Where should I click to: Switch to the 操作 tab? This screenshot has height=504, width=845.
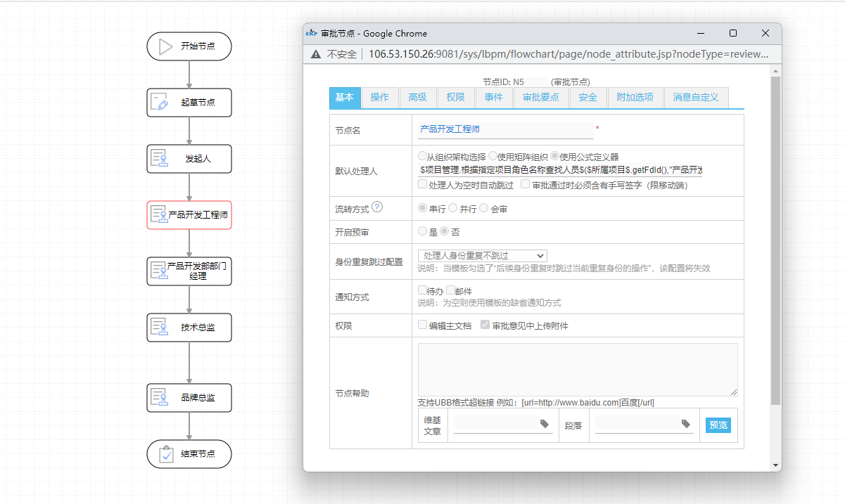[380, 98]
